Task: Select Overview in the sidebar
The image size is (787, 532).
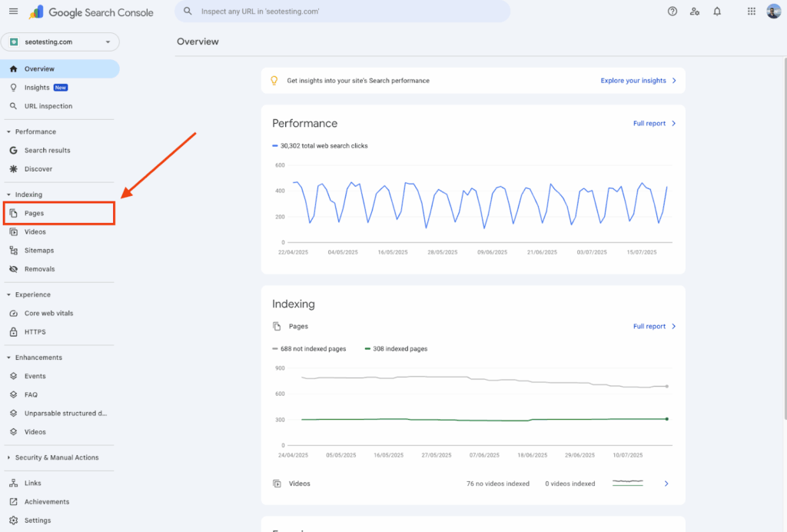Action: click(x=60, y=68)
